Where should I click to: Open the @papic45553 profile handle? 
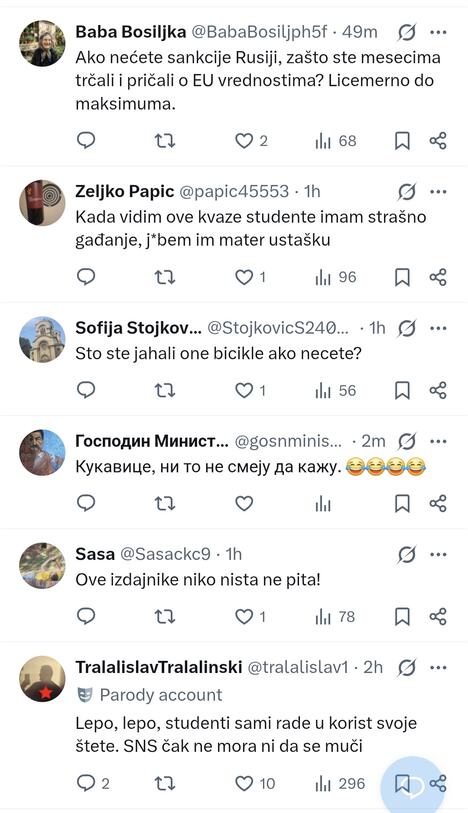[x=234, y=191]
